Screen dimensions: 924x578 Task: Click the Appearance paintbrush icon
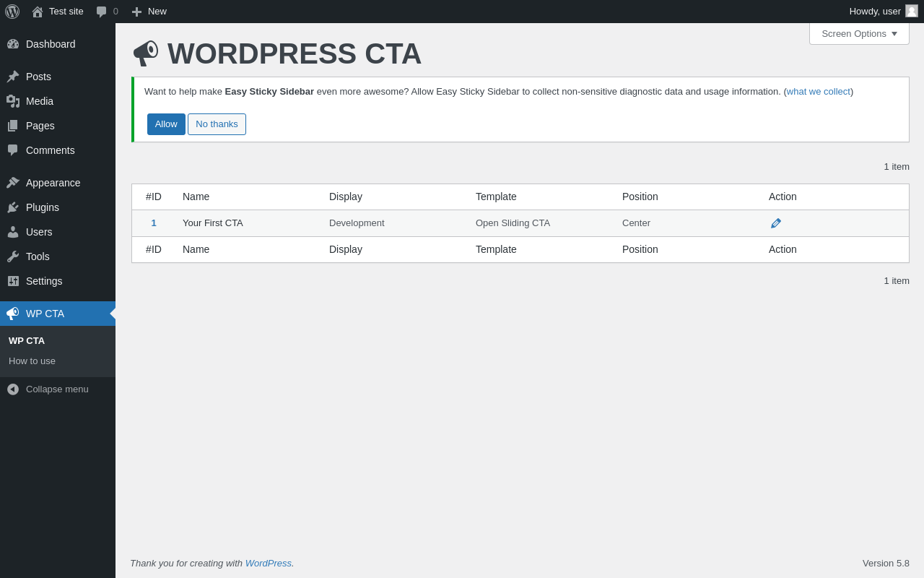[13, 183]
